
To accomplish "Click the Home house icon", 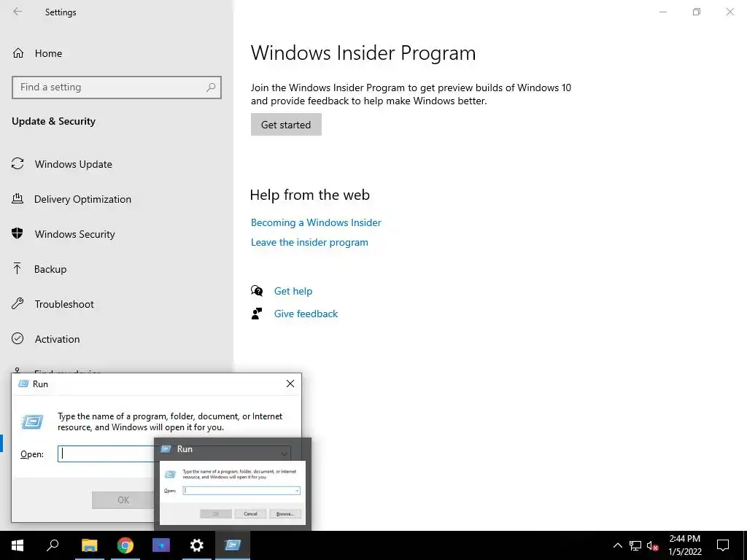I will [18, 52].
